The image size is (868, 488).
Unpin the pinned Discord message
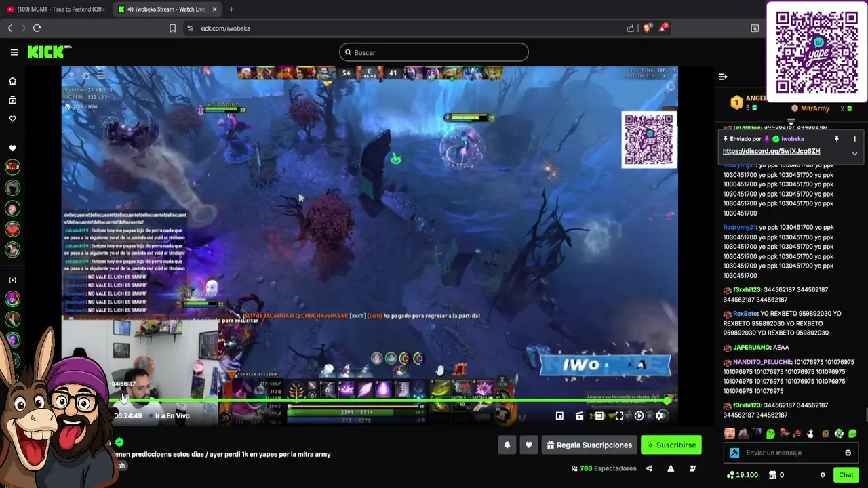coord(837,139)
